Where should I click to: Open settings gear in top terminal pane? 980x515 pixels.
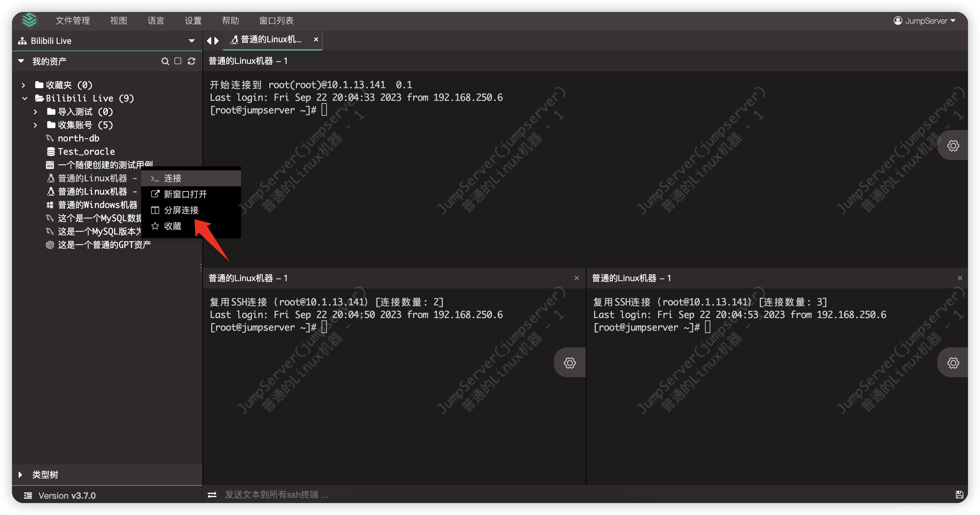click(953, 146)
